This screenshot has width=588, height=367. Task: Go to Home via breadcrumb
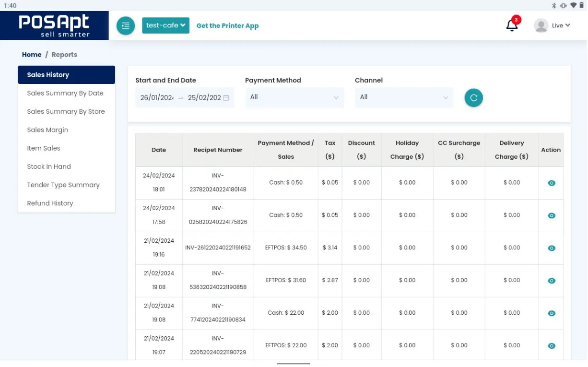32,55
